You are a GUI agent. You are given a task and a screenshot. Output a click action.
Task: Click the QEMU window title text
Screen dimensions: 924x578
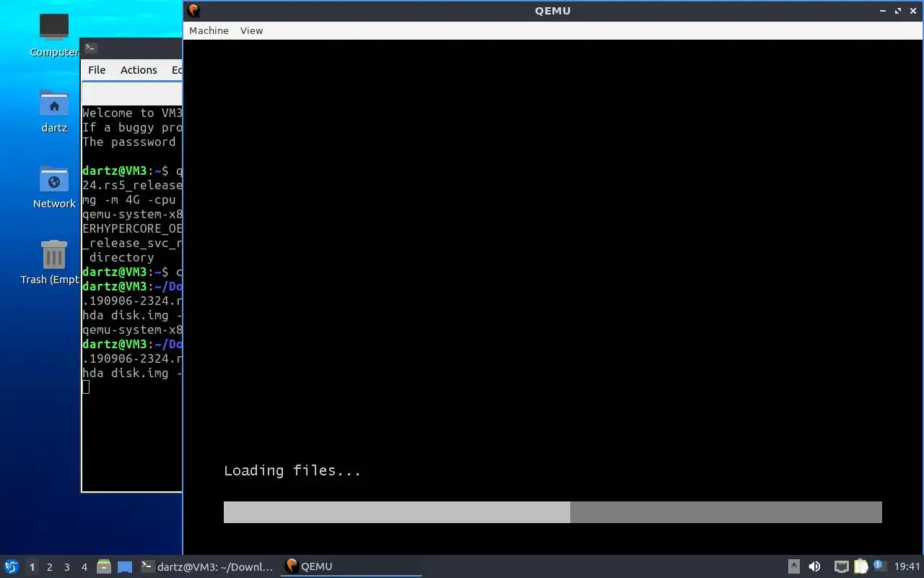[x=553, y=10]
